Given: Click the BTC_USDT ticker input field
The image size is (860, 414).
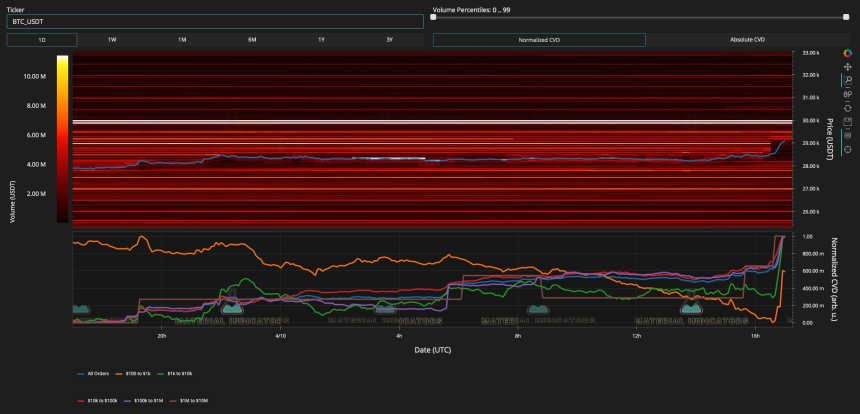Looking at the screenshot, I should (x=214, y=21).
